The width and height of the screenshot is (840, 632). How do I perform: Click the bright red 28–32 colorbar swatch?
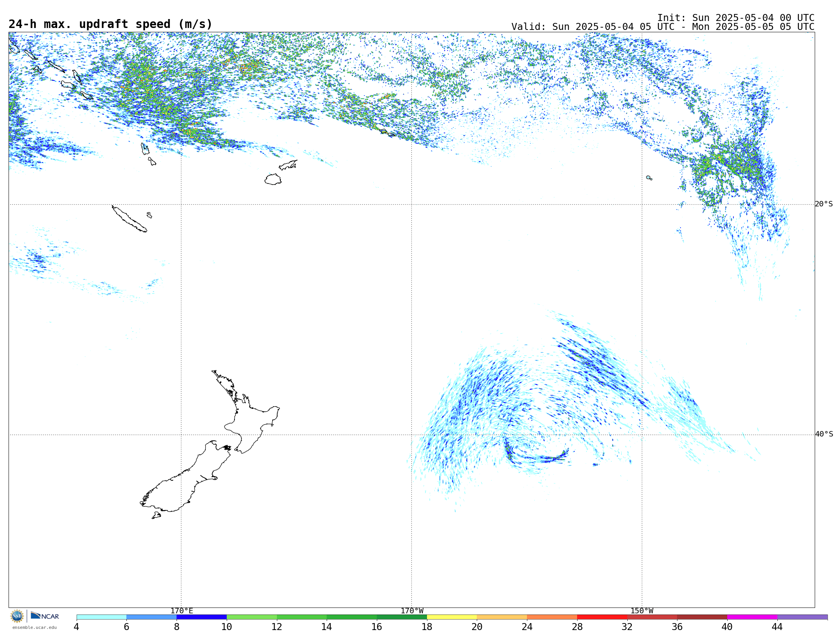click(602, 617)
